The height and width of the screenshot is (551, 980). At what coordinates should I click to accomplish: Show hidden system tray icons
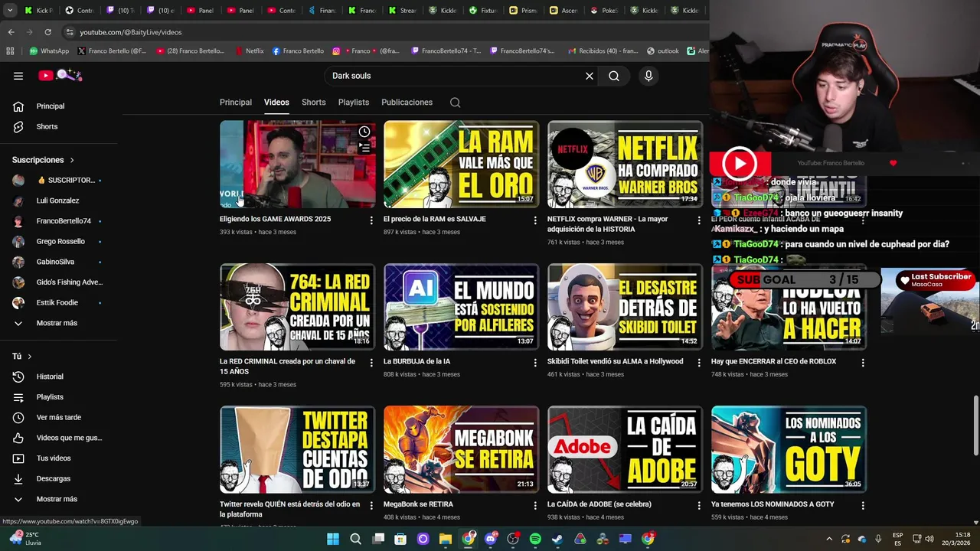pyautogui.click(x=828, y=539)
